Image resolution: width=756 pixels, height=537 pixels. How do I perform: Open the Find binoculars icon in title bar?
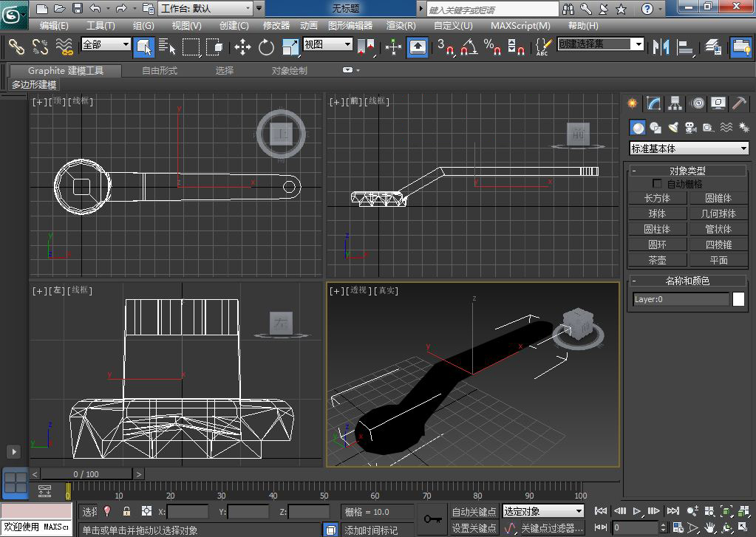tap(569, 9)
